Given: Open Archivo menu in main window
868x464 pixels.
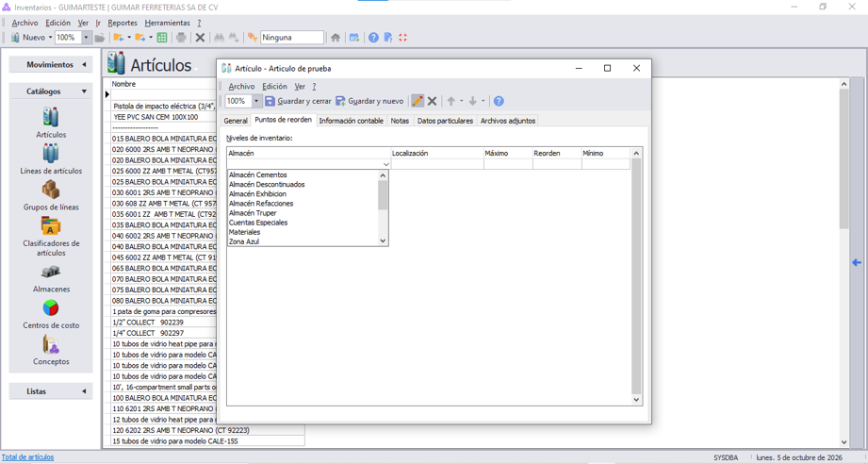Looking at the screenshot, I should tap(25, 23).
